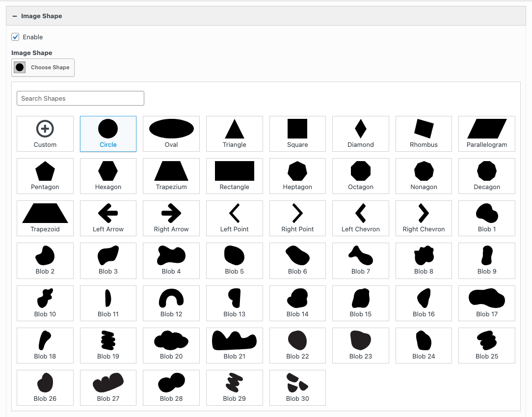Choose the Square shape
532x417 pixels.
(x=297, y=134)
